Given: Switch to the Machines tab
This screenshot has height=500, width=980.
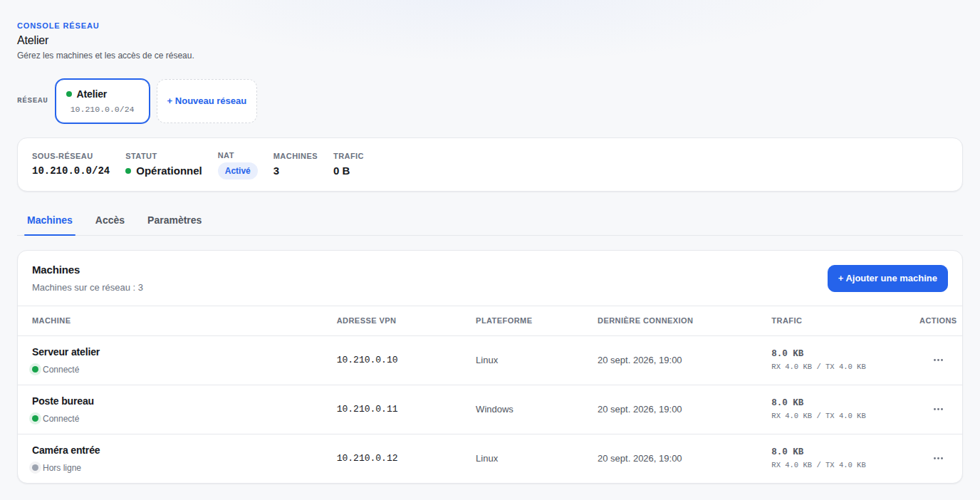Looking at the screenshot, I should 50,220.
